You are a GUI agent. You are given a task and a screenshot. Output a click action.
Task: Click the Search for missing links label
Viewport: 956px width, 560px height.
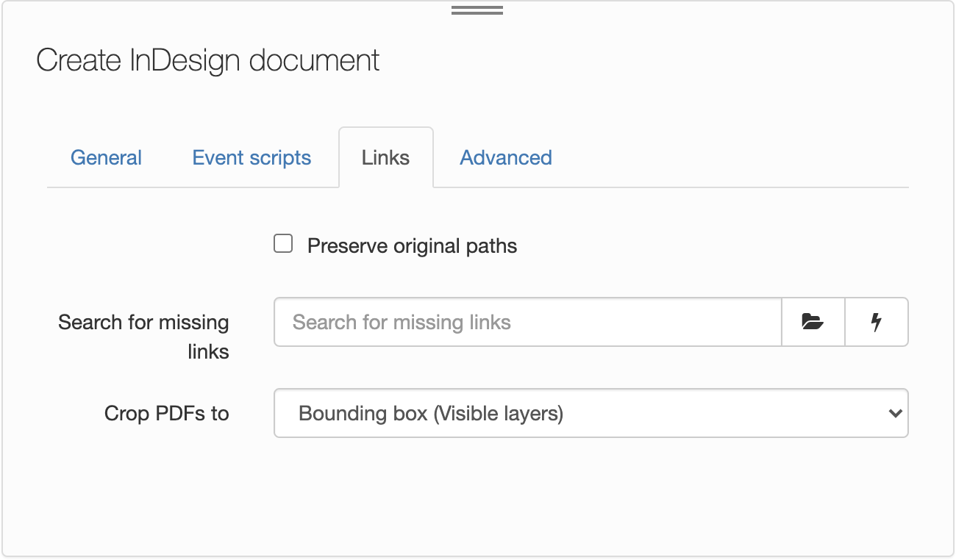coord(144,337)
